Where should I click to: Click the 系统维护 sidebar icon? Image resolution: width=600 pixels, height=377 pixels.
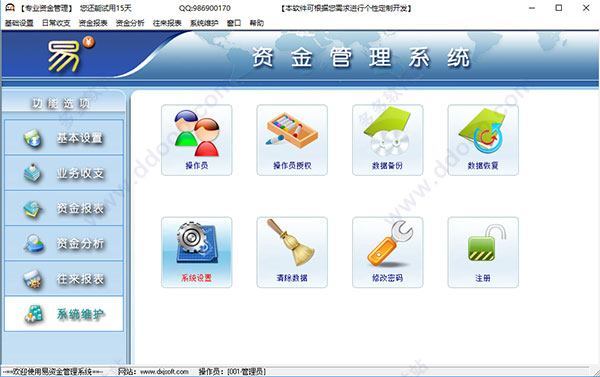(x=34, y=314)
